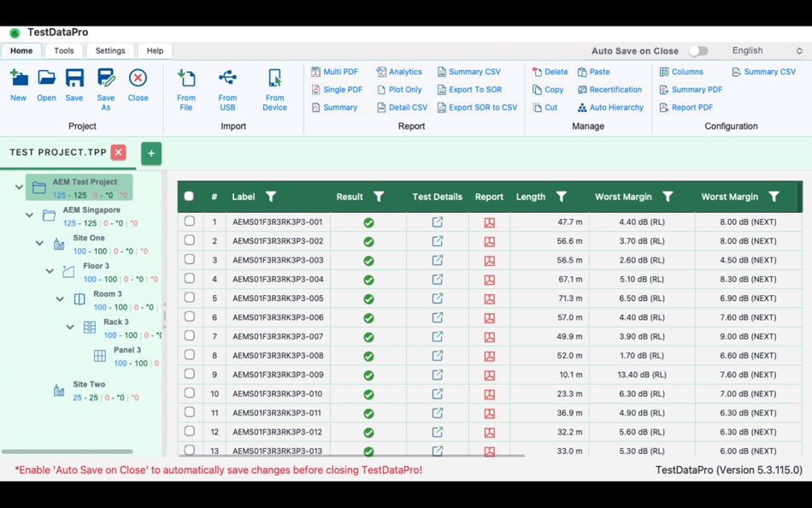
Task: Open test details for AEMS01F3R3RK3P3-009
Action: point(438,375)
